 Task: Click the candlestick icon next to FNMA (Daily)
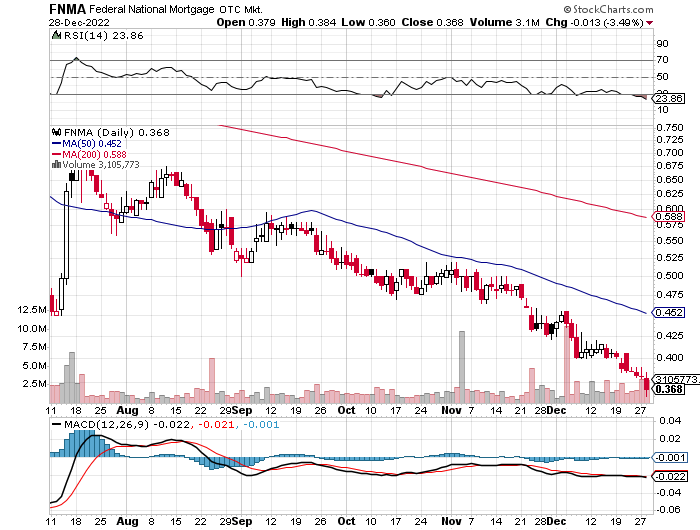56,132
